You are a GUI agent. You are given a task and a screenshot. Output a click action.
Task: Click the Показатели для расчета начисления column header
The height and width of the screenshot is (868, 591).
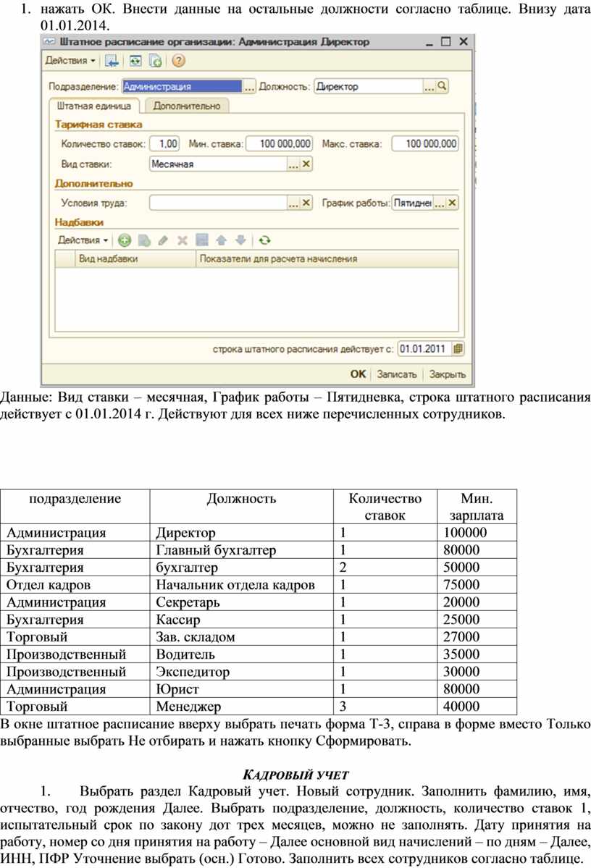[327, 259]
